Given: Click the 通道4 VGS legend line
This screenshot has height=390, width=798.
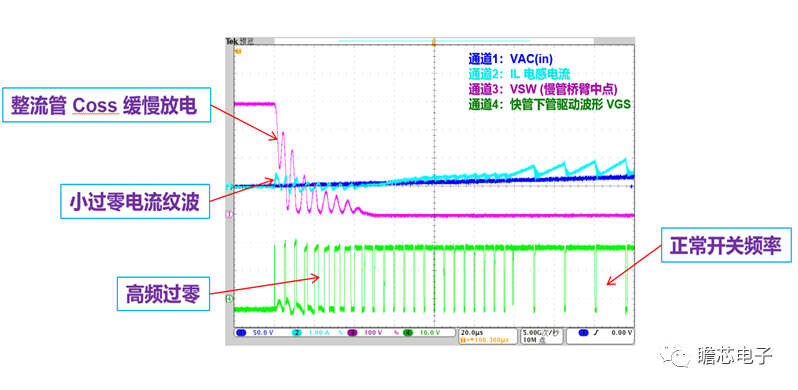Looking at the screenshot, I should click(x=549, y=105).
